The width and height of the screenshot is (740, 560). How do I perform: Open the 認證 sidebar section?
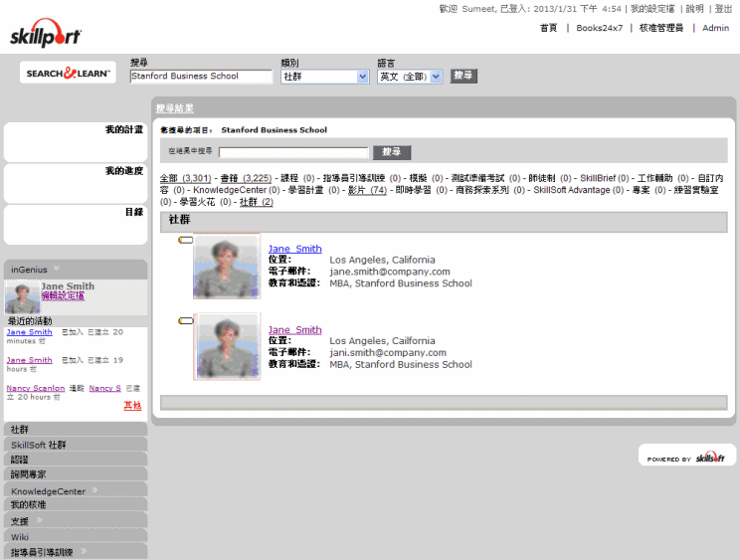(x=76, y=459)
